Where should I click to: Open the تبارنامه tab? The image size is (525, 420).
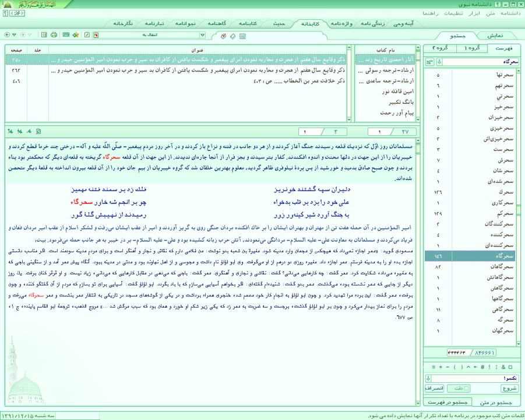click(x=154, y=24)
